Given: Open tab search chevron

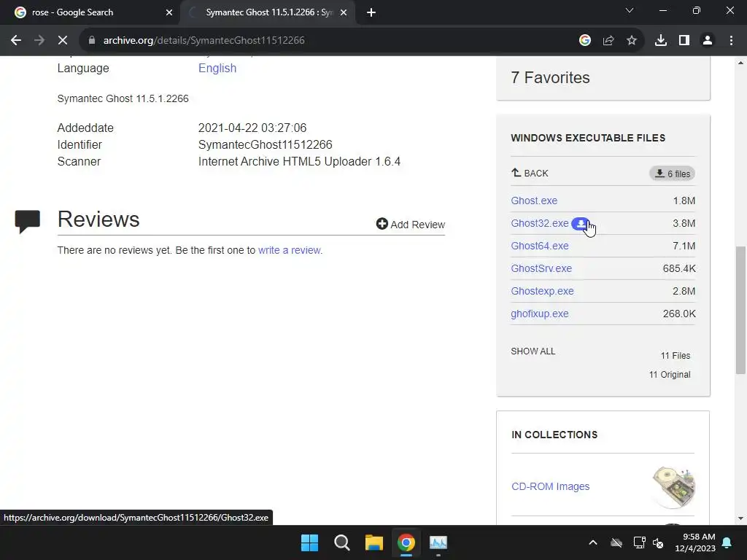Looking at the screenshot, I should coord(630,10).
